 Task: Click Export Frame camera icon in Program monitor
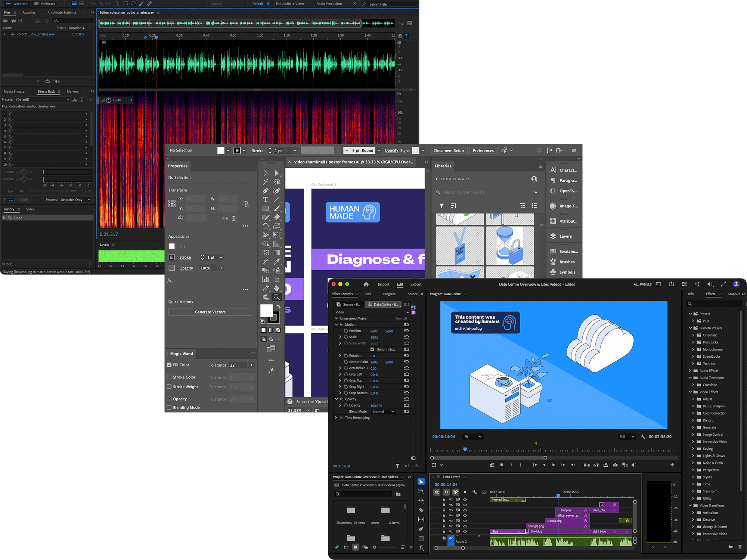point(615,465)
